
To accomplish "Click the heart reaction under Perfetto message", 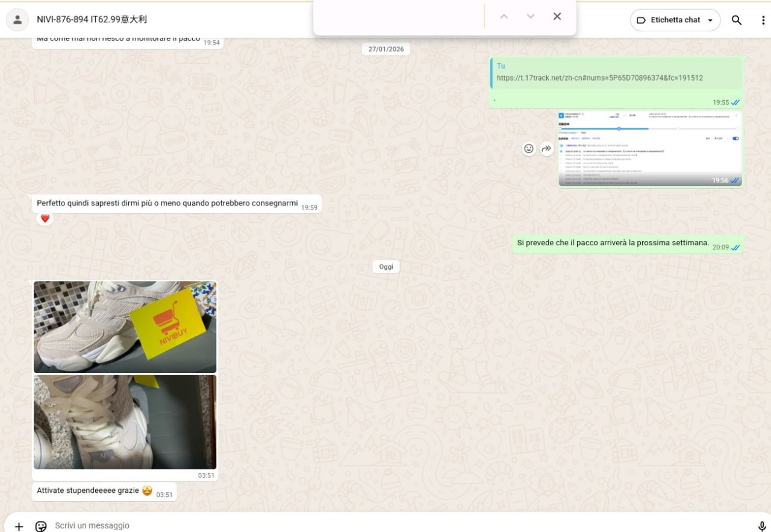I will (45, 218).
